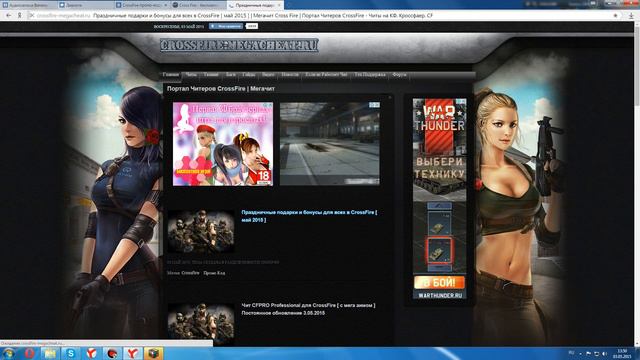Select the highlighted tank in War Thunder ad
The width and height of the screenshot is (640, 360).
coord(439,251)
